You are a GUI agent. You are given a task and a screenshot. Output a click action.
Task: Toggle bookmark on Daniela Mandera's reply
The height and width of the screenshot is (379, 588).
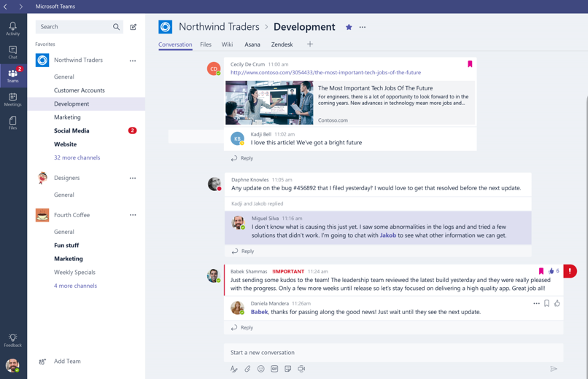[x=546, y=303]
